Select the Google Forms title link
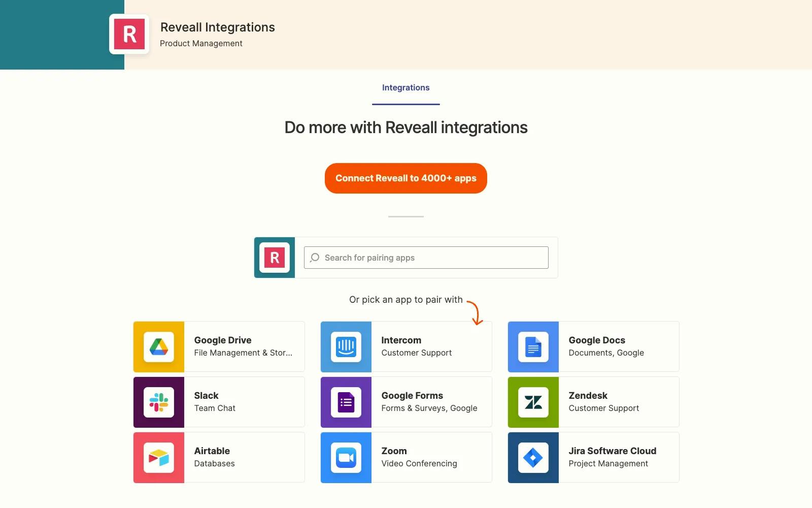 coord(412,396)
